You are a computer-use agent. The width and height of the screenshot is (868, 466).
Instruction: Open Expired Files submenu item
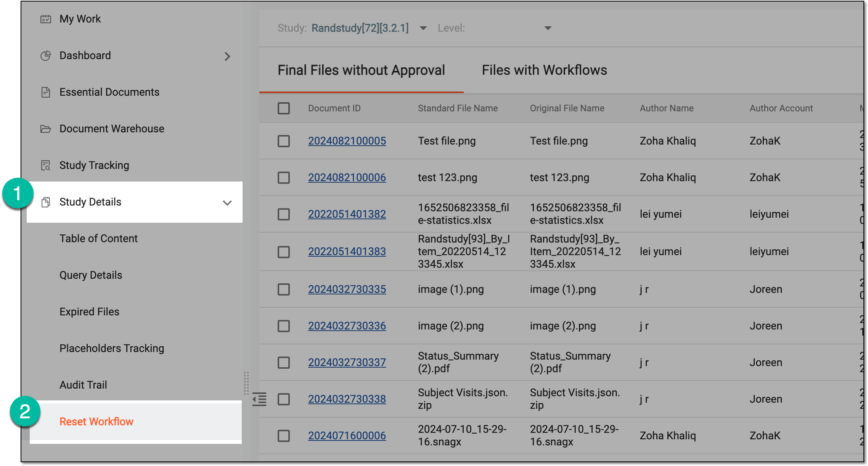[x=89, y=312]
